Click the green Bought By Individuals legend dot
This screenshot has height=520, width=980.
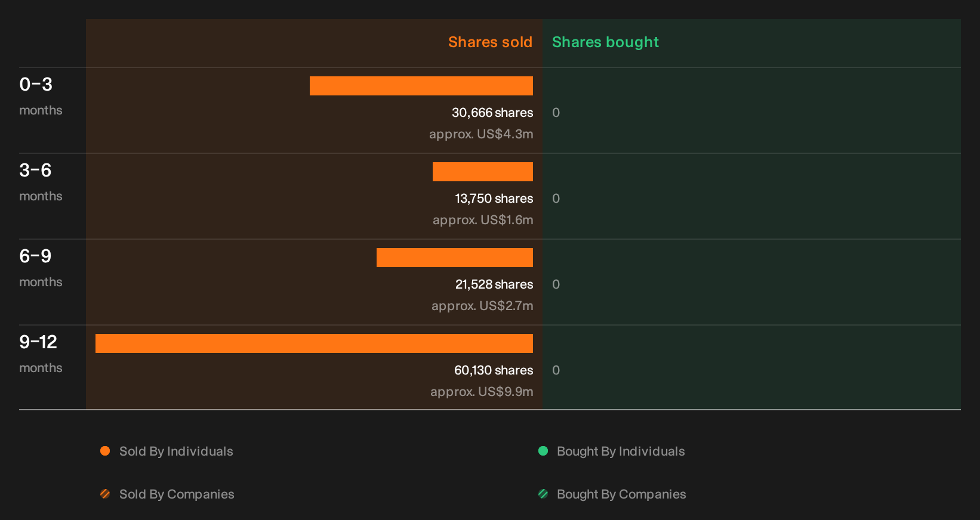point(543,451)
